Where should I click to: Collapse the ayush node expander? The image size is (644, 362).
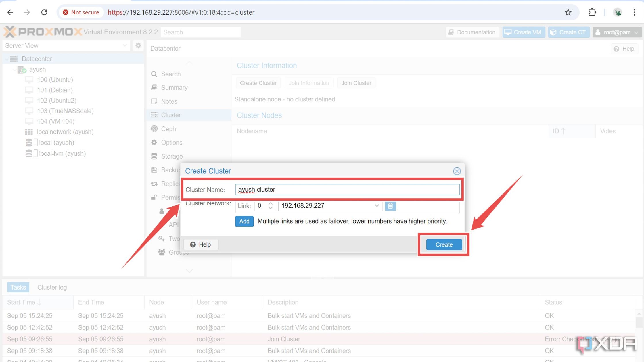click(x=14, y=70)
